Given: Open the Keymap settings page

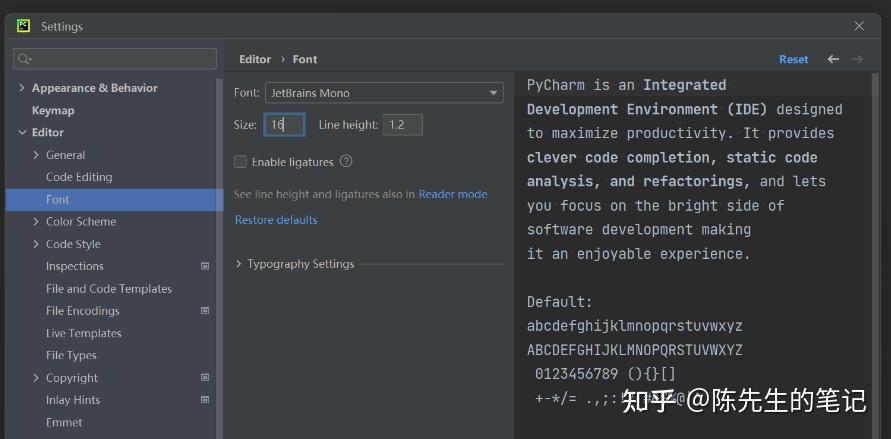Looking at the screenshot, I should pos(53,110).
